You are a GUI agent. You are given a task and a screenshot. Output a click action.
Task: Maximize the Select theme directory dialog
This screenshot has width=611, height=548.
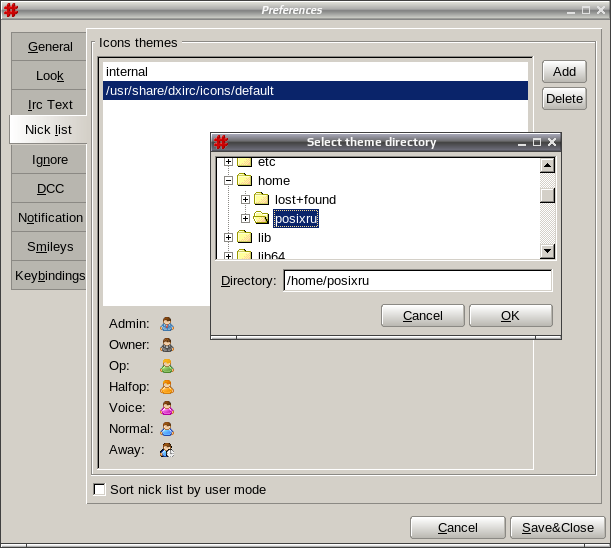tap(537, 142)
